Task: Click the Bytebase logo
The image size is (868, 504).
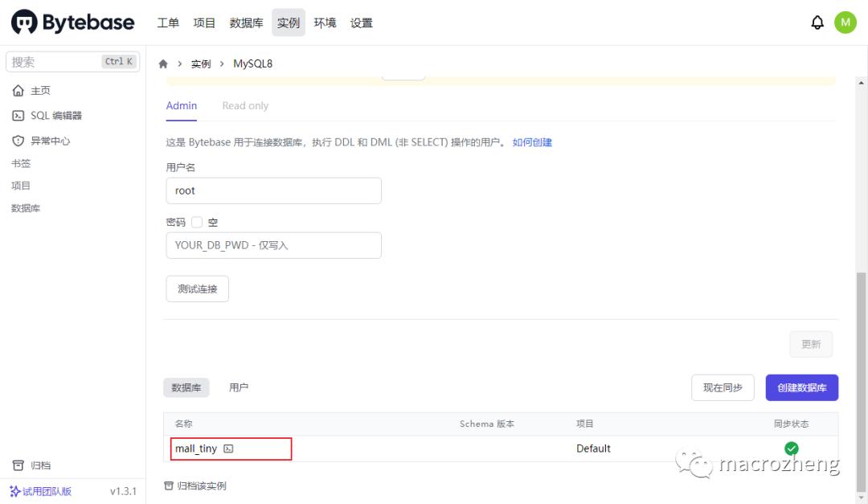Action: (x=72, y=23)
